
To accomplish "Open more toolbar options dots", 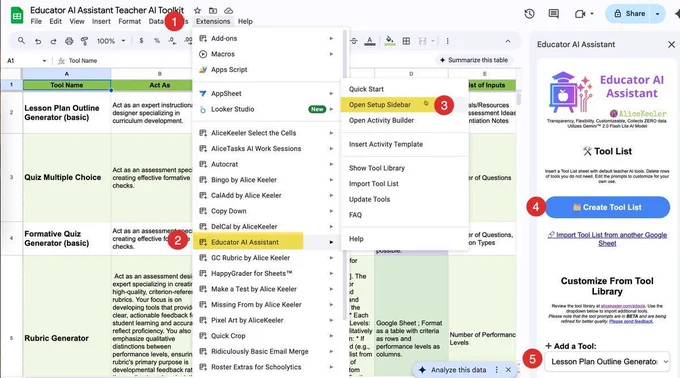I will pyautogui.click(x=448, y=41).
